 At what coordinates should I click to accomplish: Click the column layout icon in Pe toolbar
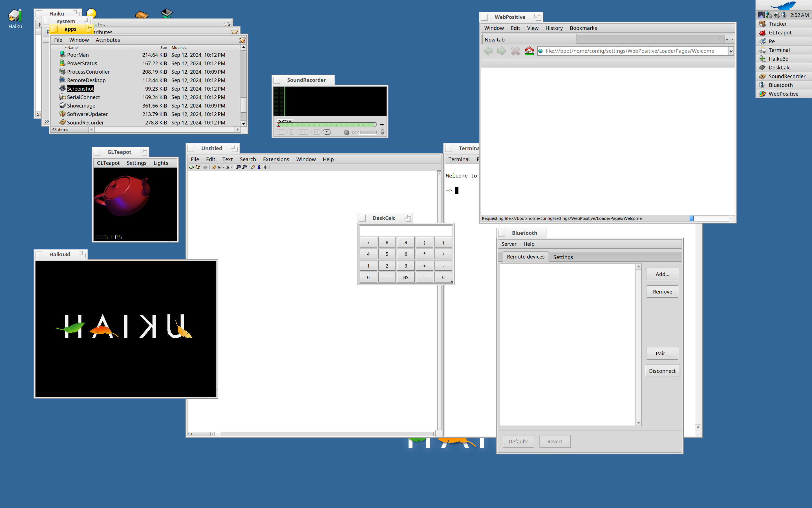265,167
